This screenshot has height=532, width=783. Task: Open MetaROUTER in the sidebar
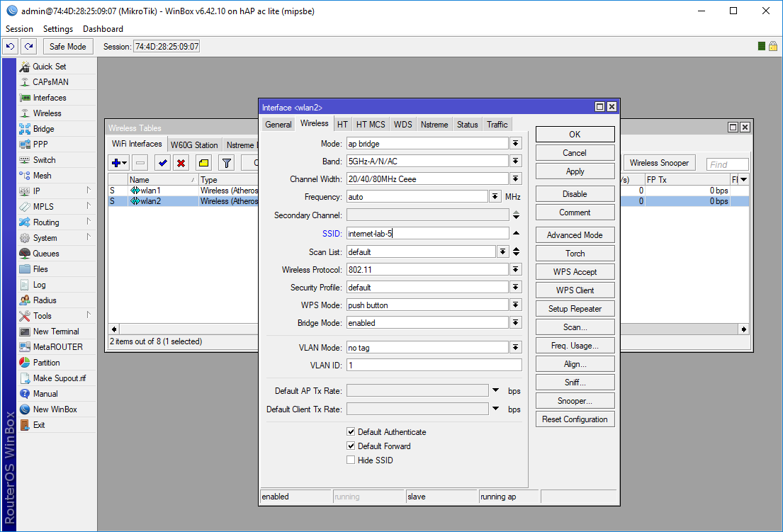(57, 347)
